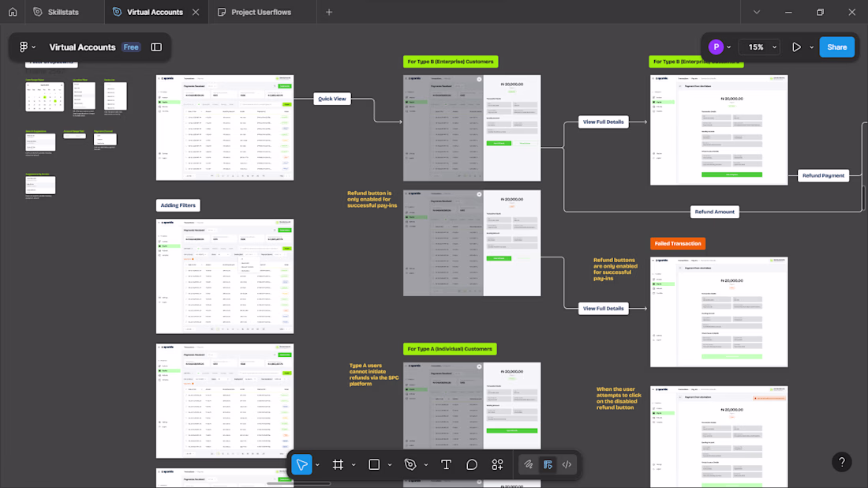Go to the Figma home screen
The width and height of the screenshot is (868, 488).
[13, 12]
